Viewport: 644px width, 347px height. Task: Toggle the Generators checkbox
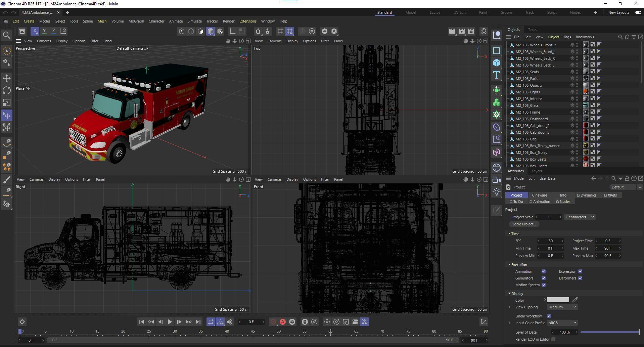[x=544, y=278]
